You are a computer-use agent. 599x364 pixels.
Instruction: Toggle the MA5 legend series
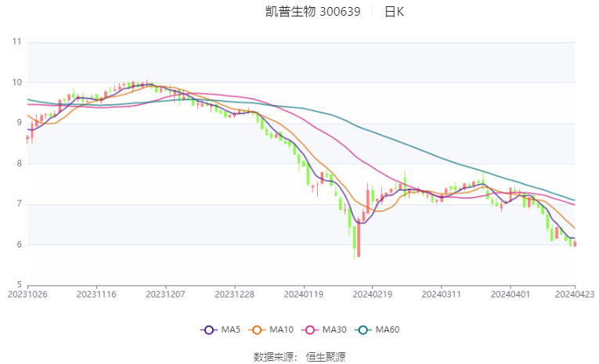[222, 330]
